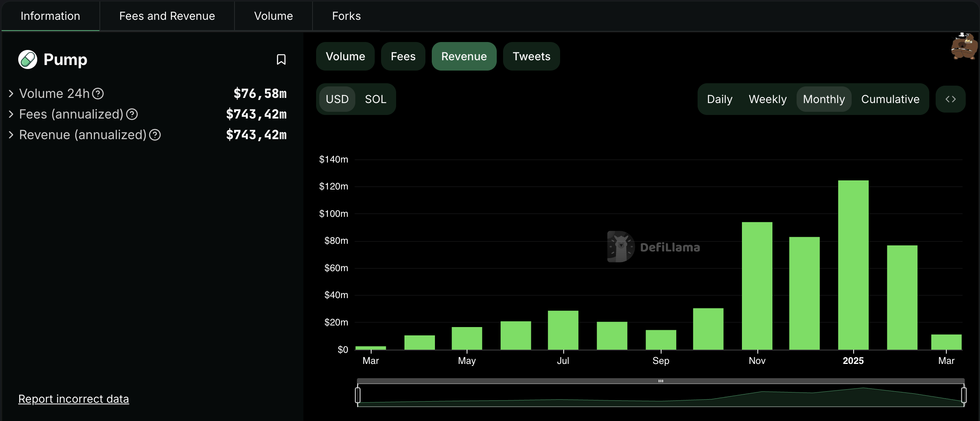Click the llama mascot avatar
980x421 pixels.
pos(964,47)
